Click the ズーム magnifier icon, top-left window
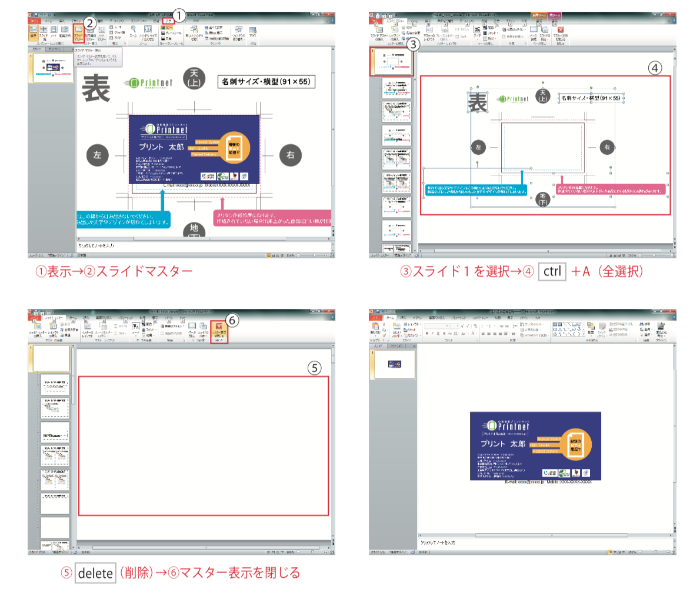Viewport: 700px width, 599px height. [134, 31]
